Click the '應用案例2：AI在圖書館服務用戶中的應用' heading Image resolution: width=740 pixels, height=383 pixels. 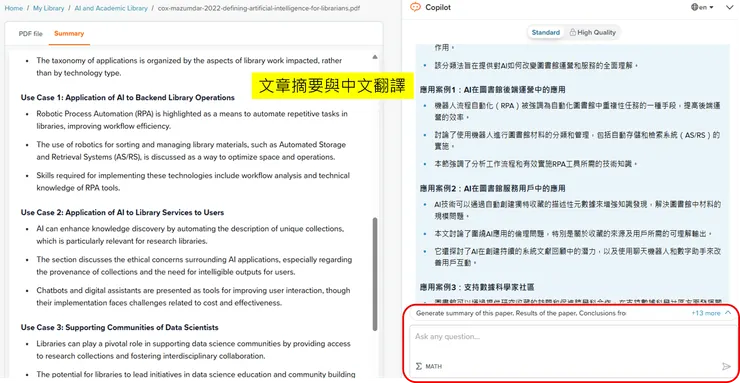(492, 188)
